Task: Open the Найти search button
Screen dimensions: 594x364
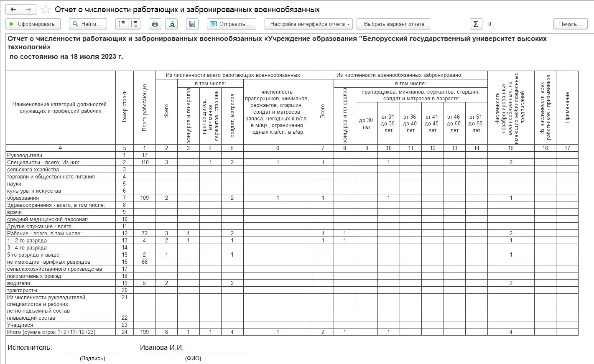Action: (88, 24)
